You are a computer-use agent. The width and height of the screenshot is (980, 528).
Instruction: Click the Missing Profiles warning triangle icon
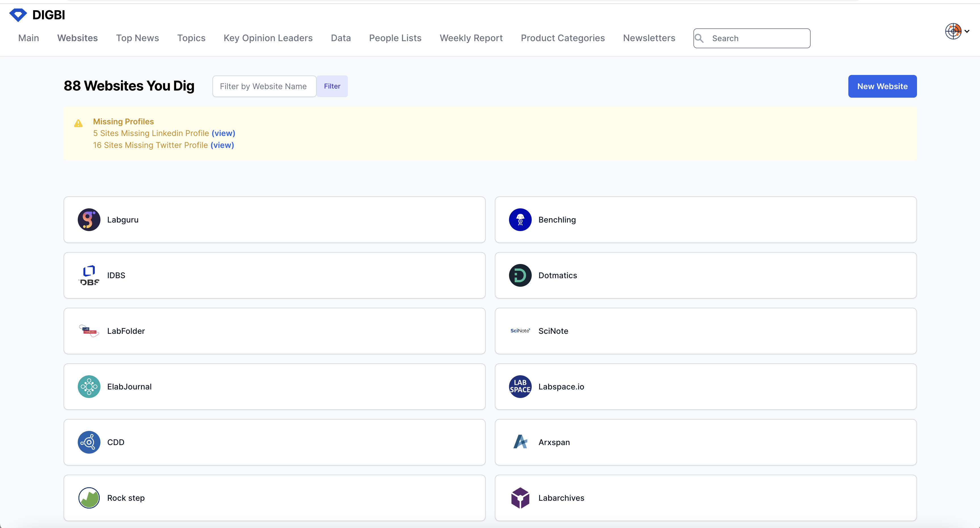[x=78, y=123]
